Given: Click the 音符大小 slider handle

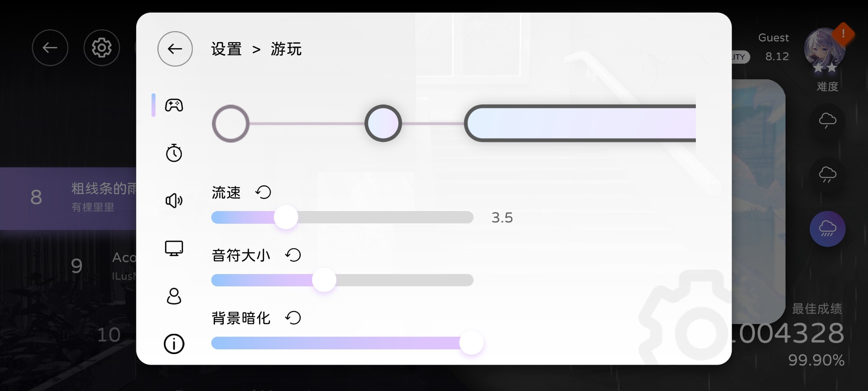Looking at the screenshot, I should (x=324, y=280).
